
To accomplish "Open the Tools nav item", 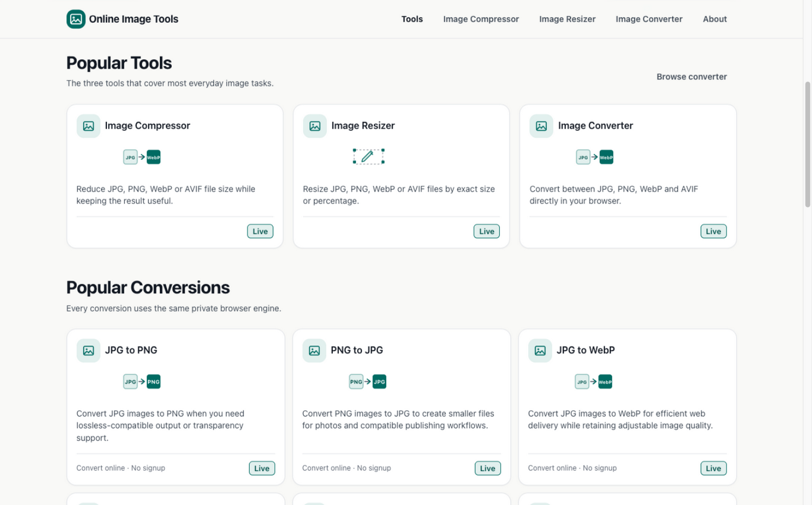I will (412, 19).
